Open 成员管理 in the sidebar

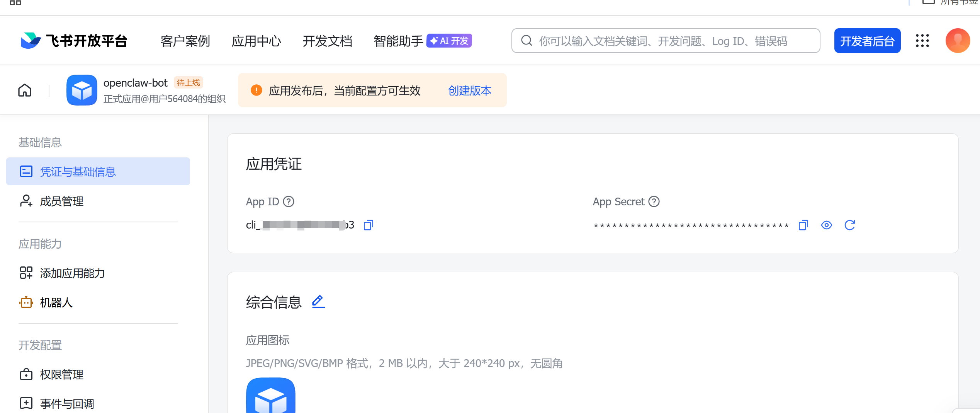[x=98, y=201]
